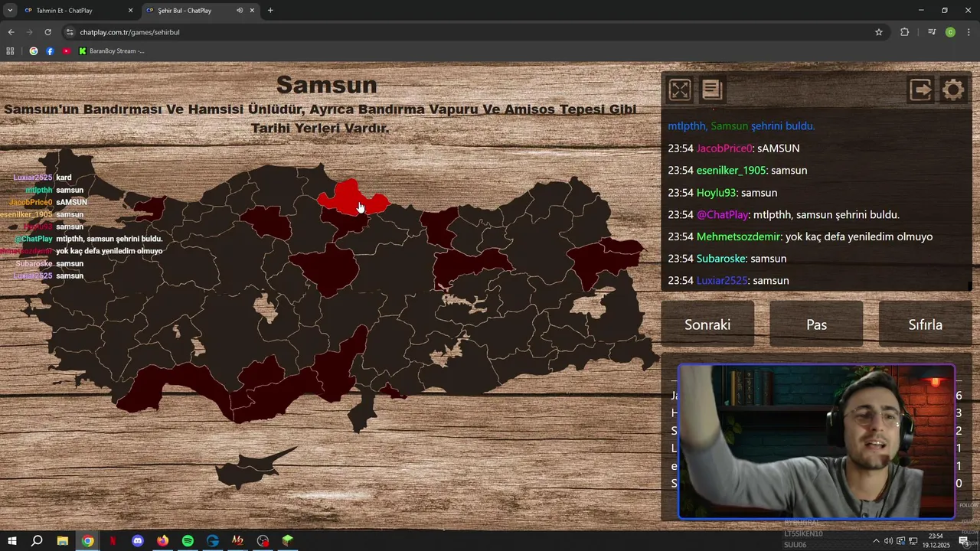Click the 'mtlpthh, Samsun şehrini buldu.' top message
The image size is (980, 551).
pos(741,126)
